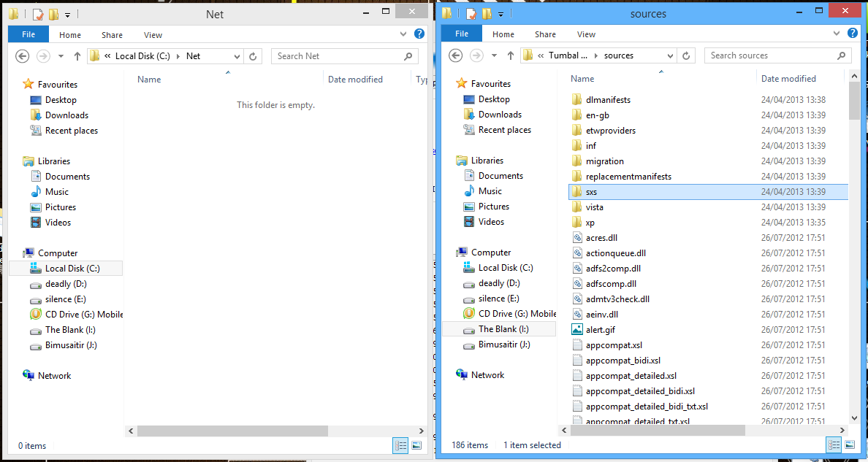Open Properties via Net window quick access toolbar icon
The width and height of the screenshot is (868, 462).
[x=37, y=13]
